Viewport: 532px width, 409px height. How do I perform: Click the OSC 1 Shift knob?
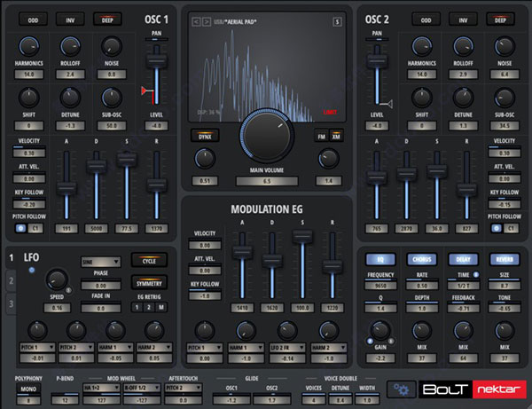click(x=29, y=98)
